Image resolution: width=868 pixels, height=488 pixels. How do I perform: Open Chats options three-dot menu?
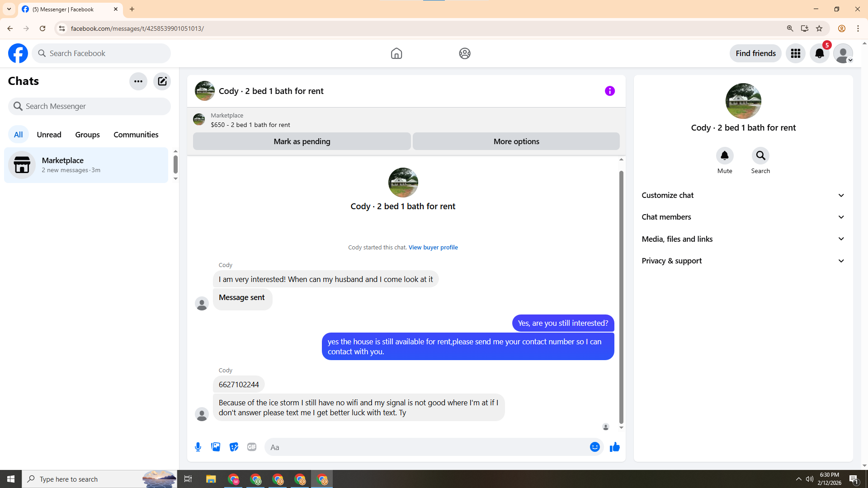138,81
